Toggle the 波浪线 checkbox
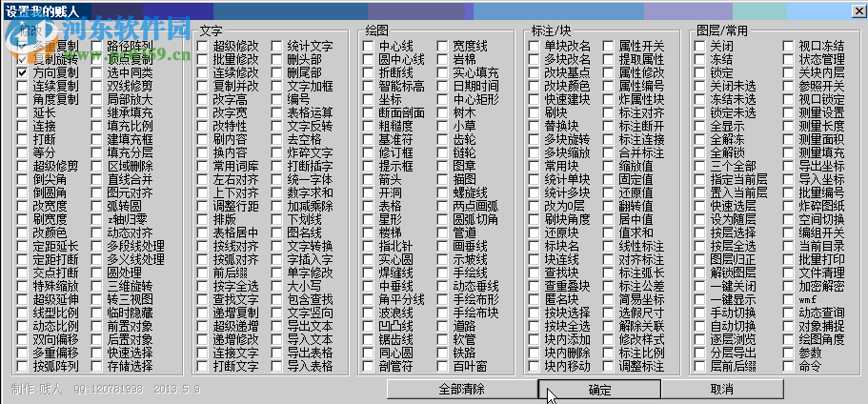 (x=368, y=313)
